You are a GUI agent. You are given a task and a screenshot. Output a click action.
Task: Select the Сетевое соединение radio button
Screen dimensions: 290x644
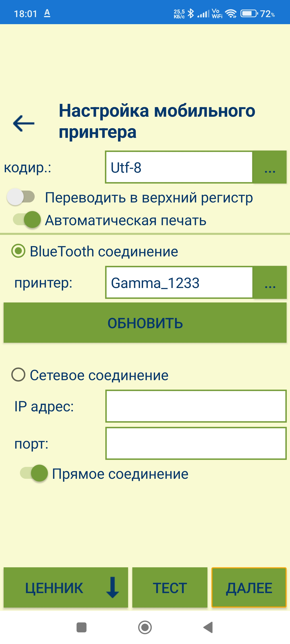click(18, 375)
